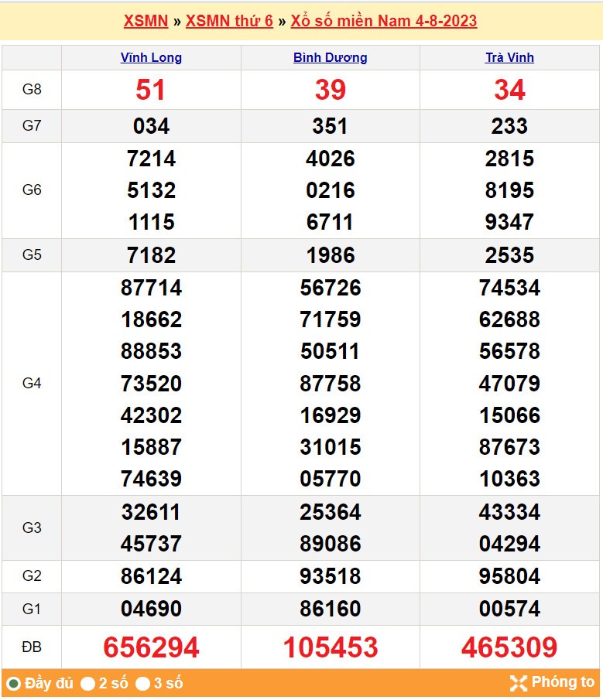This screenshot has height=700, width=603.
Task: Select the G1 number 04690
Action: [x=151, y=609]
